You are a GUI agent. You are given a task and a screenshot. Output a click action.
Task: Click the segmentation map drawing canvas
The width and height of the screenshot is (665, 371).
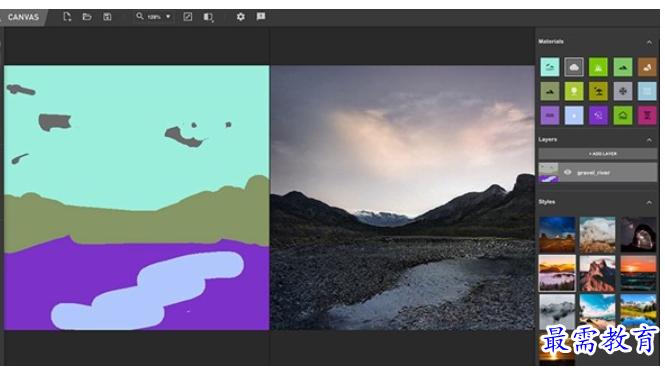tap(137, 198)
